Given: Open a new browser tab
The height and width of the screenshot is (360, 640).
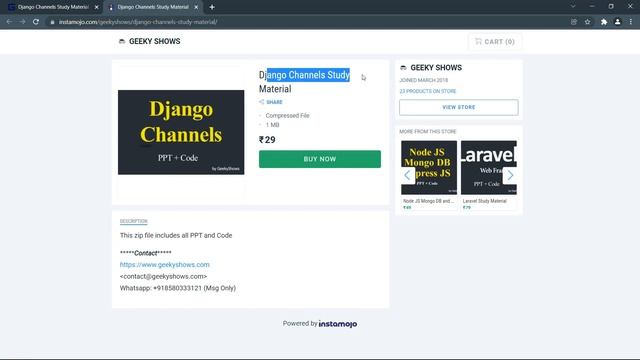Looking at the screenshot, I should [x=212, y=7].
